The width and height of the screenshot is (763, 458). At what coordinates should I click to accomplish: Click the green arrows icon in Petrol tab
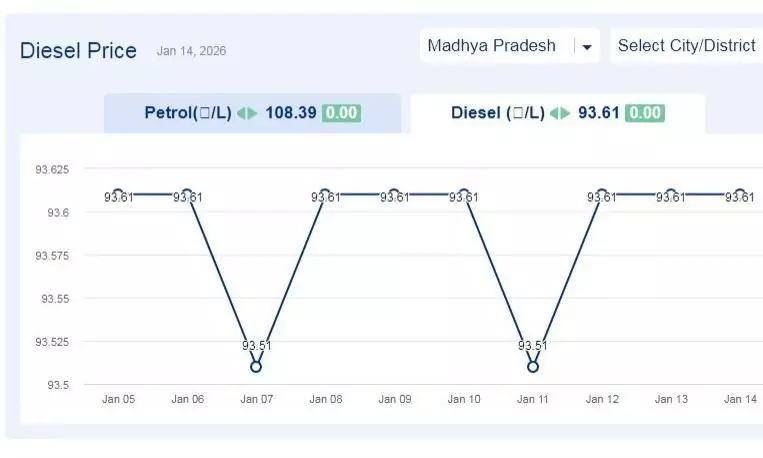pos(247,113)
